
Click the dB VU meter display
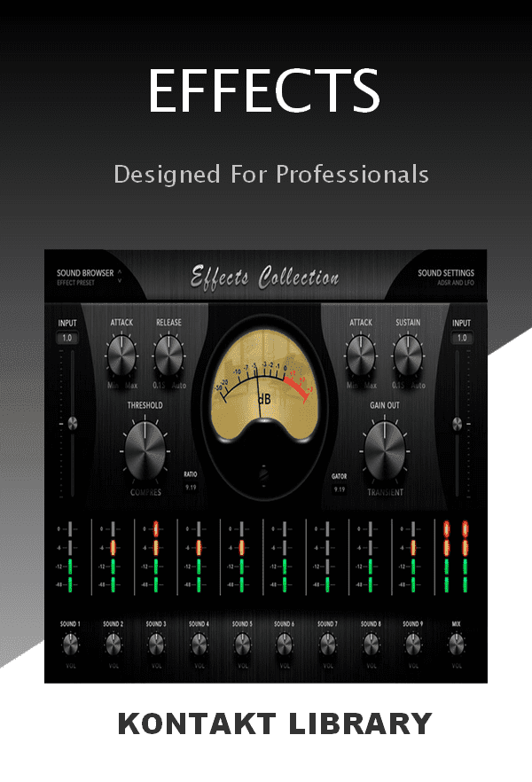pos(264,387)
